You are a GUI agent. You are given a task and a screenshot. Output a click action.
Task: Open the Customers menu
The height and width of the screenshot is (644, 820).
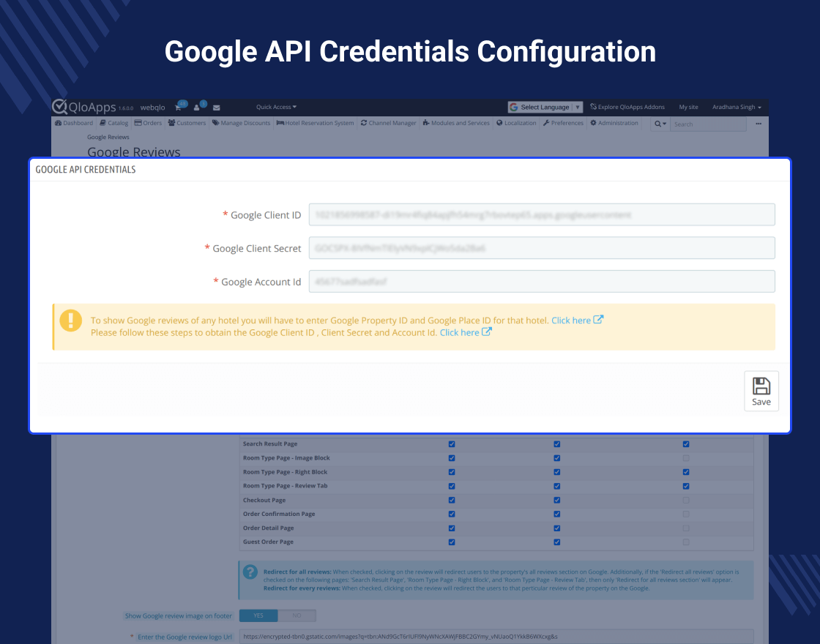tap(187, 123)
